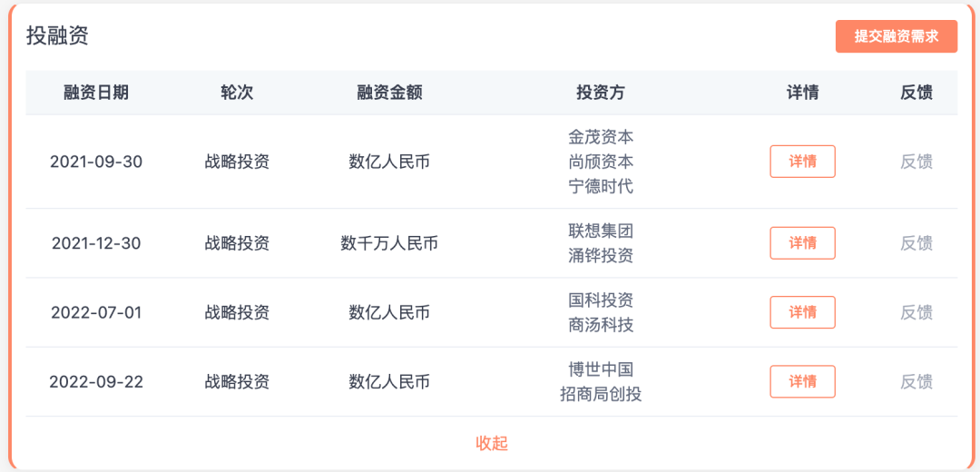The height and width of the screenshot is (472, 980).
Task: Click the 融资日期 column header
Action: coord(96,93)
